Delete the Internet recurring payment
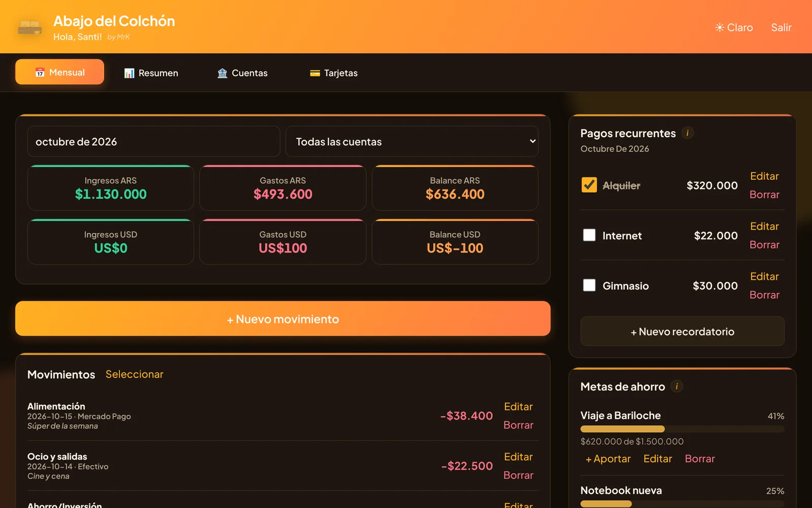The height and width of the screenshot is (508, 812). [764, 245]
